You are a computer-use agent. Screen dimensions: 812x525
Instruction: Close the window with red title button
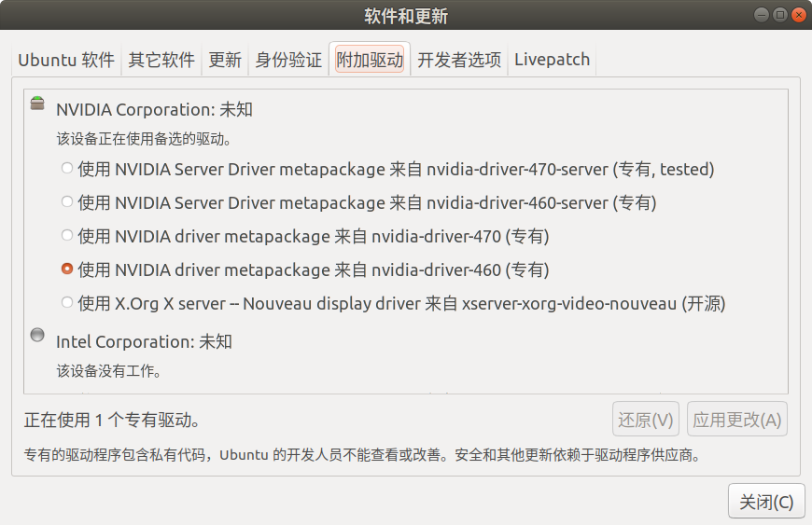coord(799,15)
